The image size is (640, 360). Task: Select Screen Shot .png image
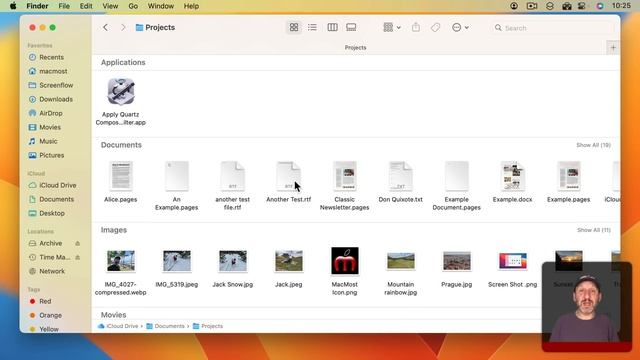[x=512, y=261]
